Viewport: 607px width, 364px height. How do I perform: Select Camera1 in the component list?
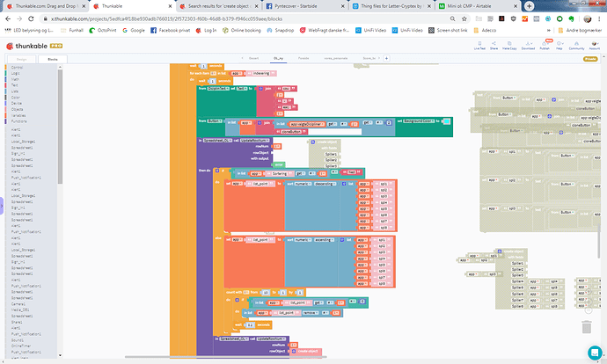pyautogui.click(x=18, y=304)
